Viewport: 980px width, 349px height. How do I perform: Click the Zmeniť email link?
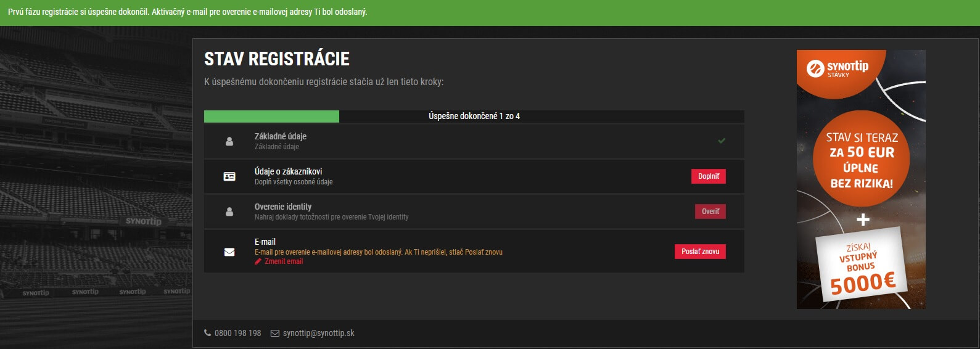point(284,261)
